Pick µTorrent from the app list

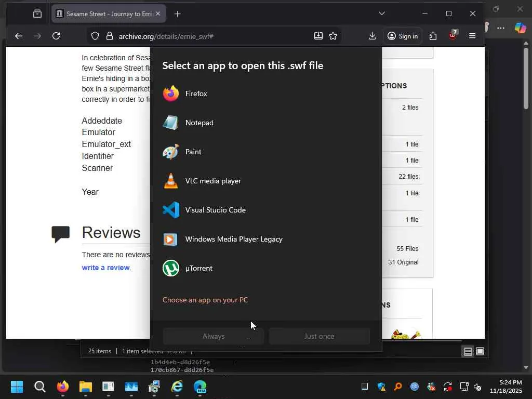tap(266, 269)
